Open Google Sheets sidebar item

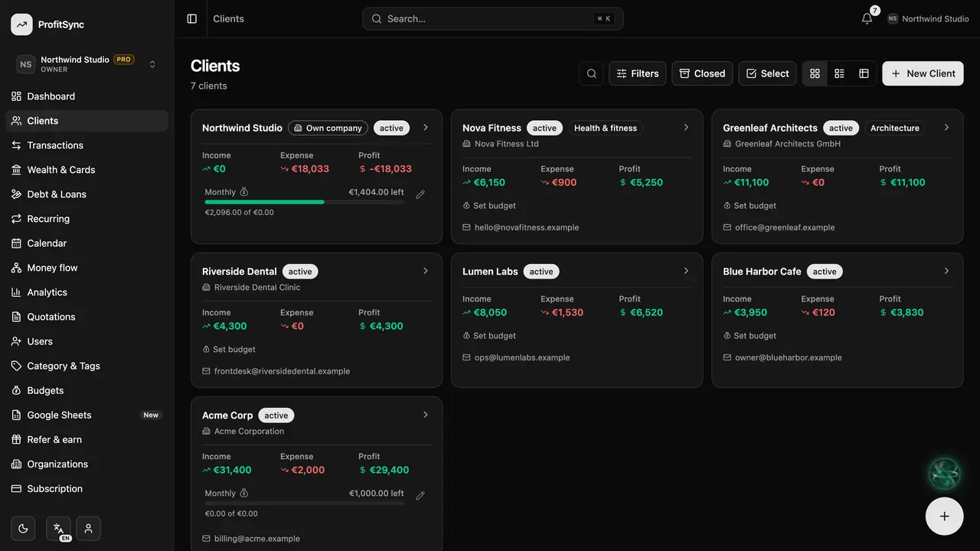[x=87, y=415]
